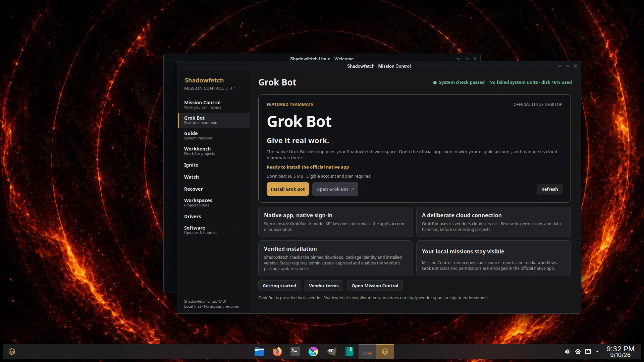Viewport: 644px width, 362px height.
Task: Click the Ready to install status text
Action: pos(308,167)
